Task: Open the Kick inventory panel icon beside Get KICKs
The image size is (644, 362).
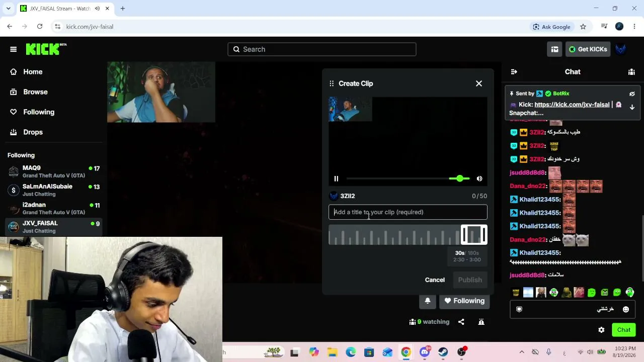Action: click(x=554, y=49)
